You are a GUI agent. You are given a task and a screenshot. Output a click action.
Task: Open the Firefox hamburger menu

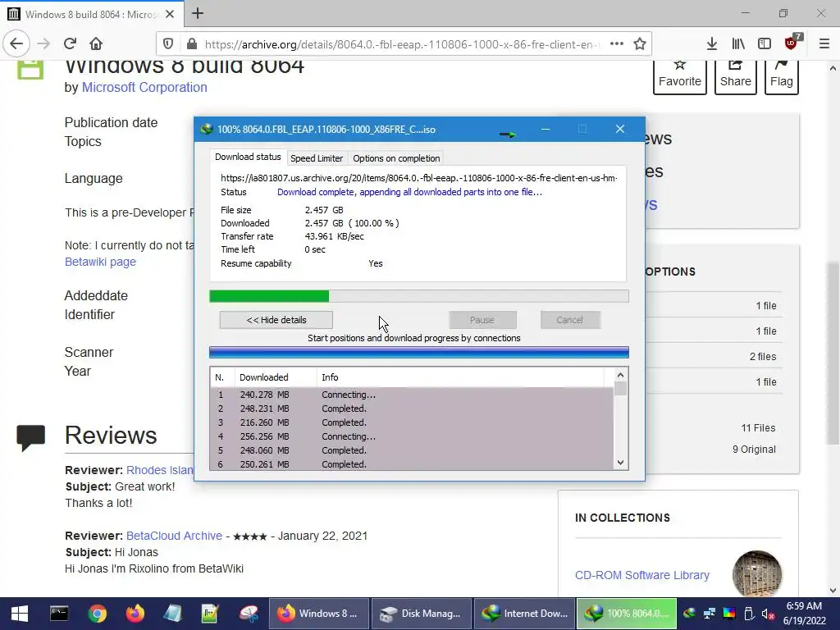pos(824,44)
